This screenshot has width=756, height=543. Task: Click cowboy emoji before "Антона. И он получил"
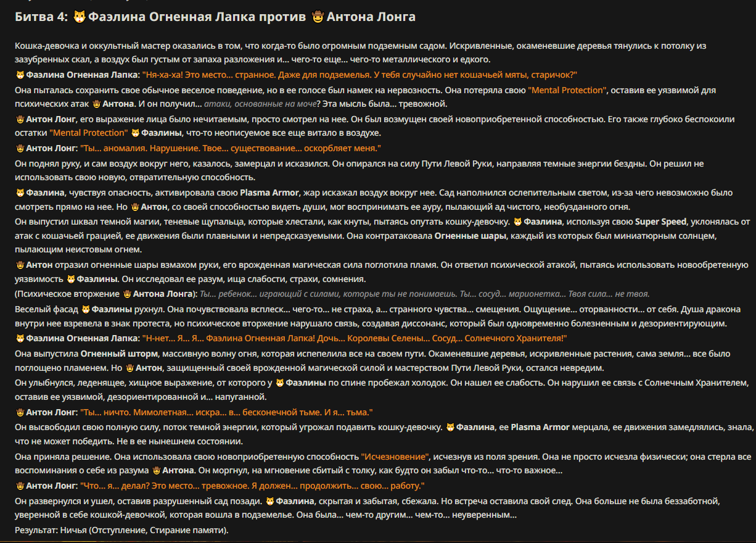(96, 104)
